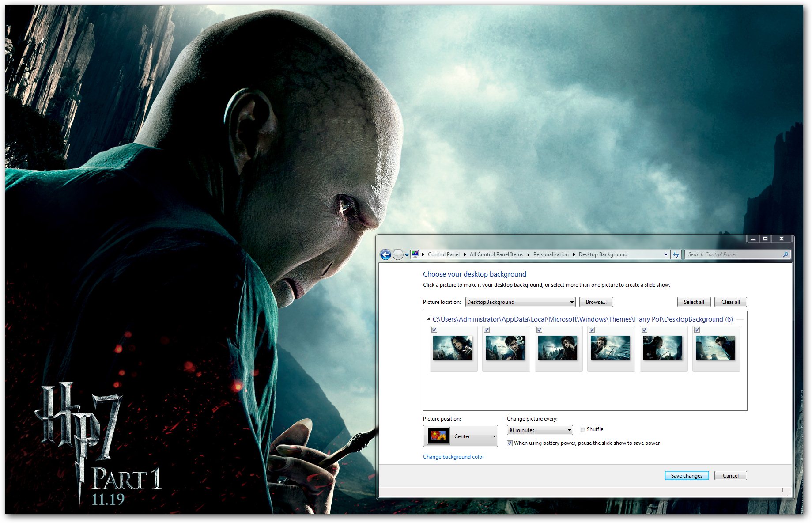Viewport: 812px width, 523px height.
Task: Uncheck the first wallpaper thumbnail checkbox
Action: click(434, 330)
